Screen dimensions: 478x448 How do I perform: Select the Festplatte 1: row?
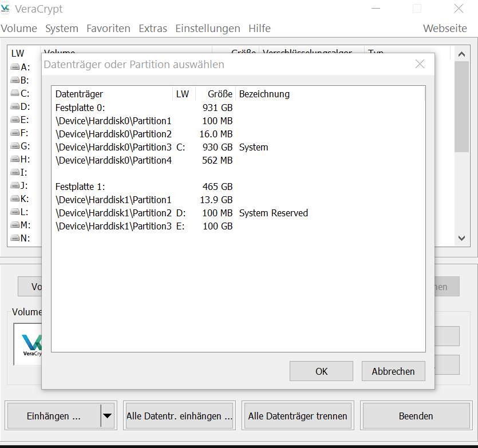(238, 187)
